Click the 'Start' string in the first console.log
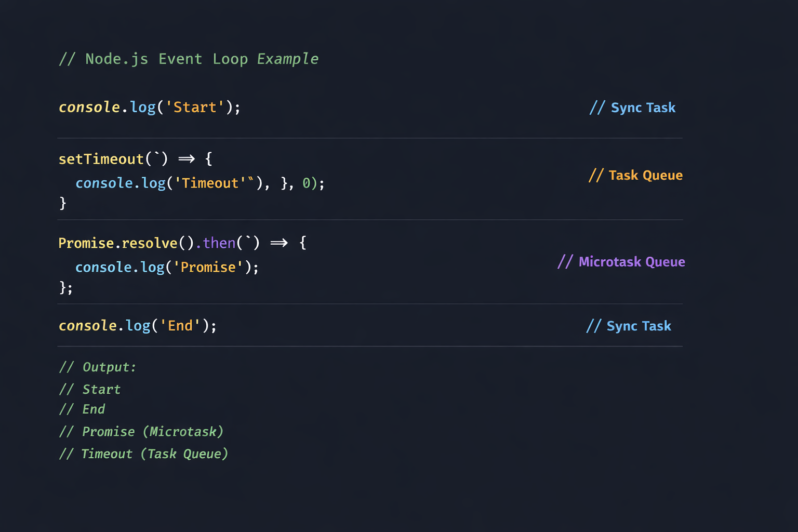The image size is (798, 532). point(195,108)
